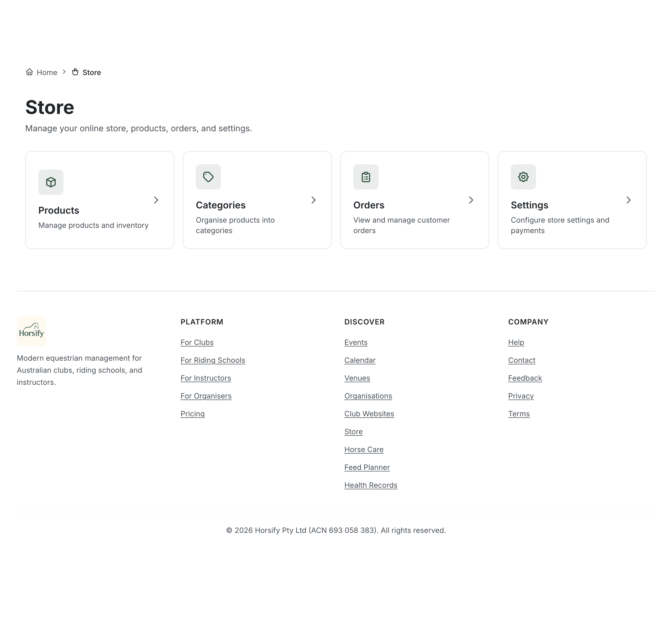672x630 pixels.
Task: Open the Feed Planner footer link
Action: pyautogui.click(x=367, y=468)
